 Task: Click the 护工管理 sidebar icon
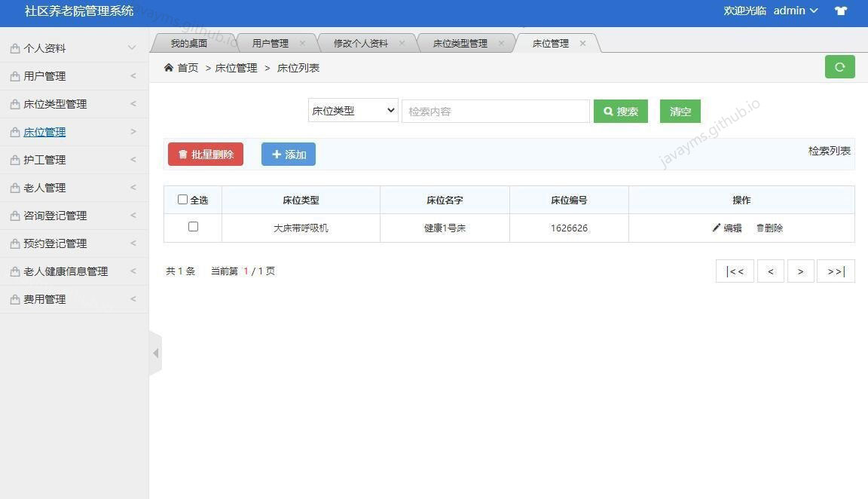tap(14, 160)
